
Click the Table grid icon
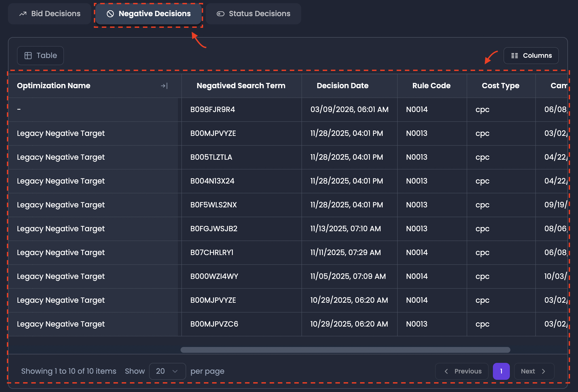(28, 56)
